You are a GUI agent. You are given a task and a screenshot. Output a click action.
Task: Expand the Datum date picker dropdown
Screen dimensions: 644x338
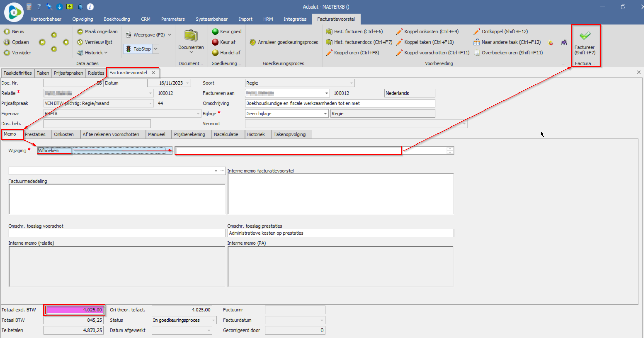click(x=187, y=83)
